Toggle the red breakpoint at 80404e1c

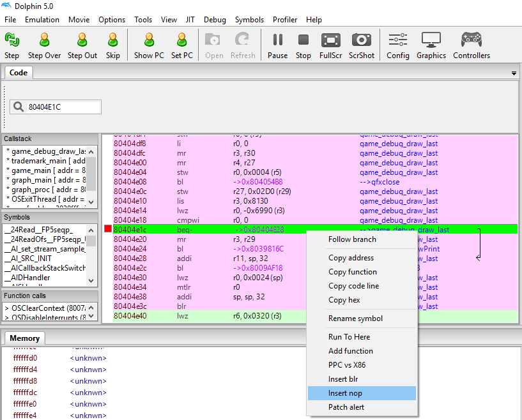(x=107, y=230)
